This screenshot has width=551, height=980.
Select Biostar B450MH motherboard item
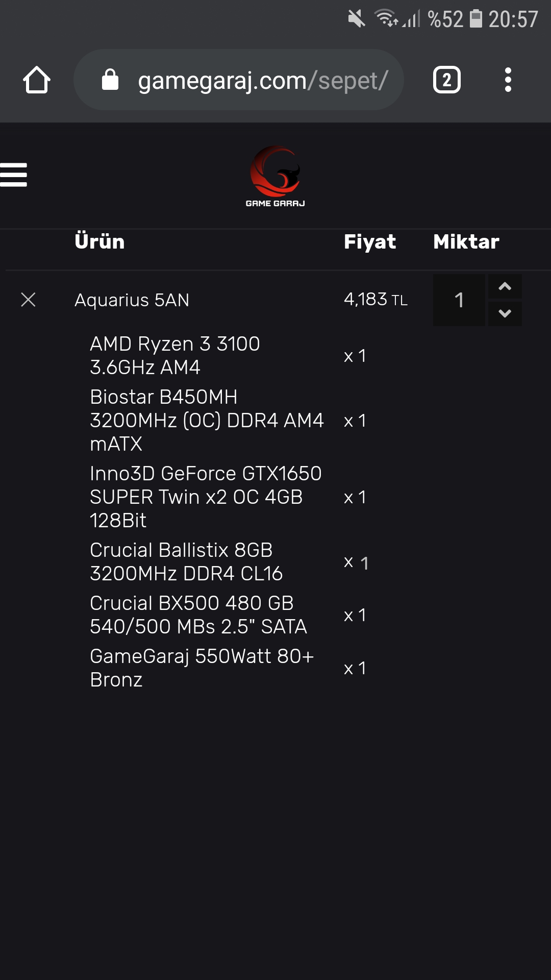pyautogui.click(x=207, y=421)
